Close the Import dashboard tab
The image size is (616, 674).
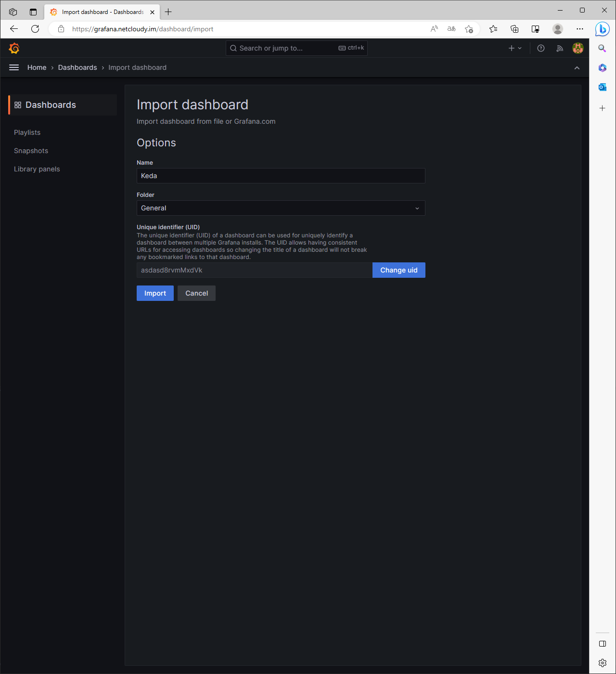[153, 12]
